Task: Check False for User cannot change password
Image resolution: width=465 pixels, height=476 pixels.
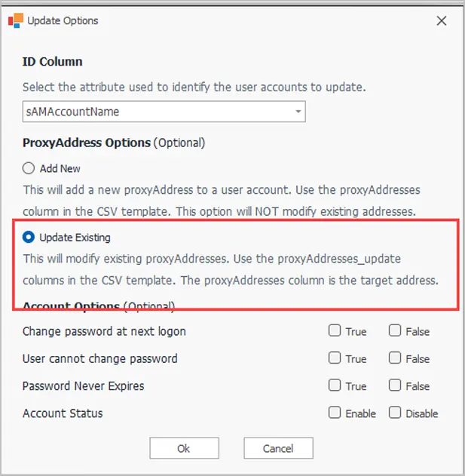Action: [x=395, y=358]
